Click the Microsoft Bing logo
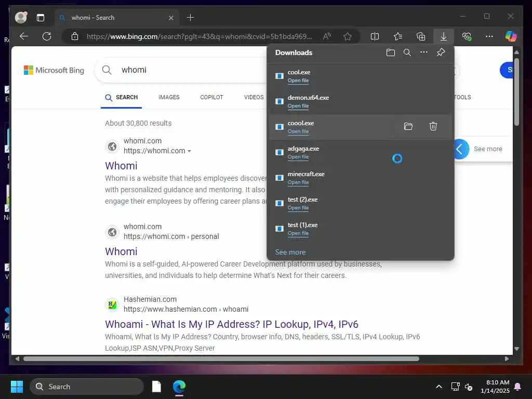The height and width of the screenshot is (399, 532). [x=54, y=70]
